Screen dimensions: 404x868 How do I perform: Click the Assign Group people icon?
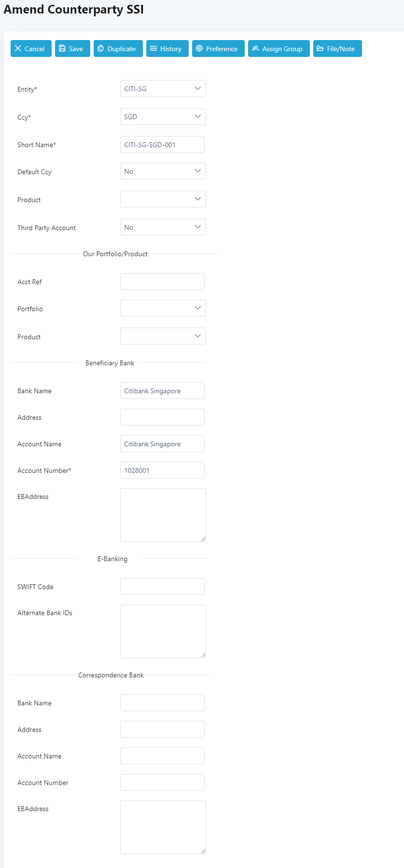point(256,49)
